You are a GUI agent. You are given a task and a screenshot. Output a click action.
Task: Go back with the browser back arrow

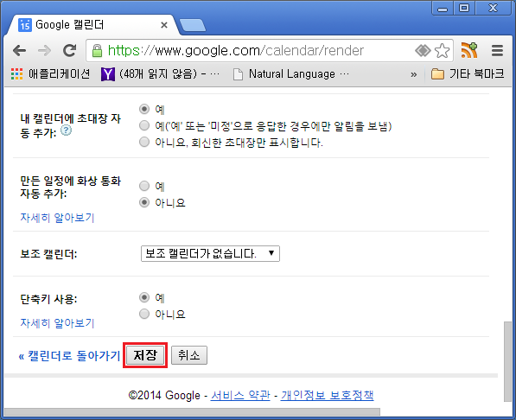(x=19, y=51)
